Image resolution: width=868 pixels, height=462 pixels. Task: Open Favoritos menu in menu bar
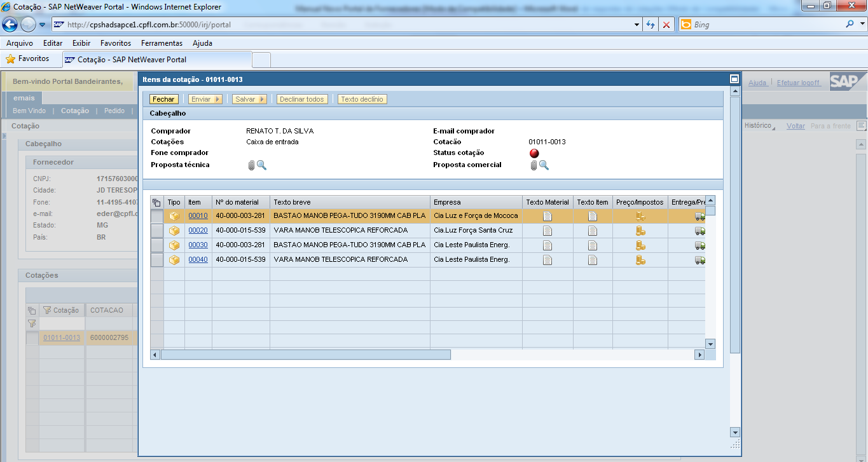point(116,43)
